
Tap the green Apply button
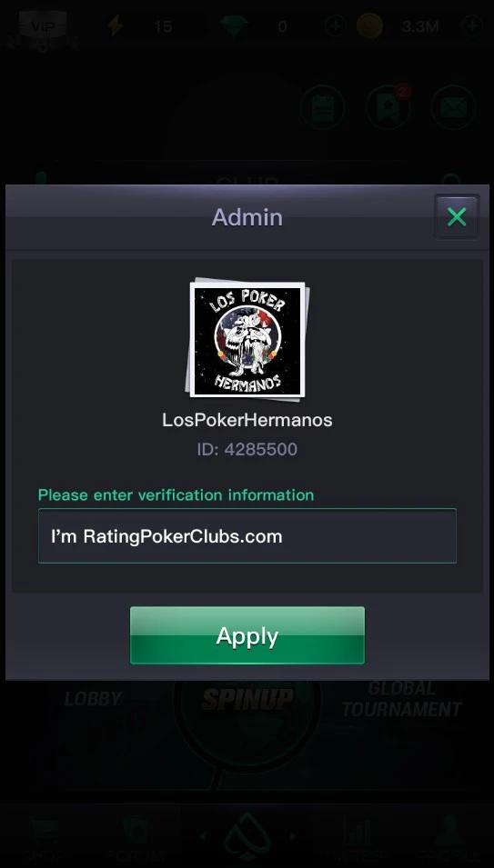point(247,635)
